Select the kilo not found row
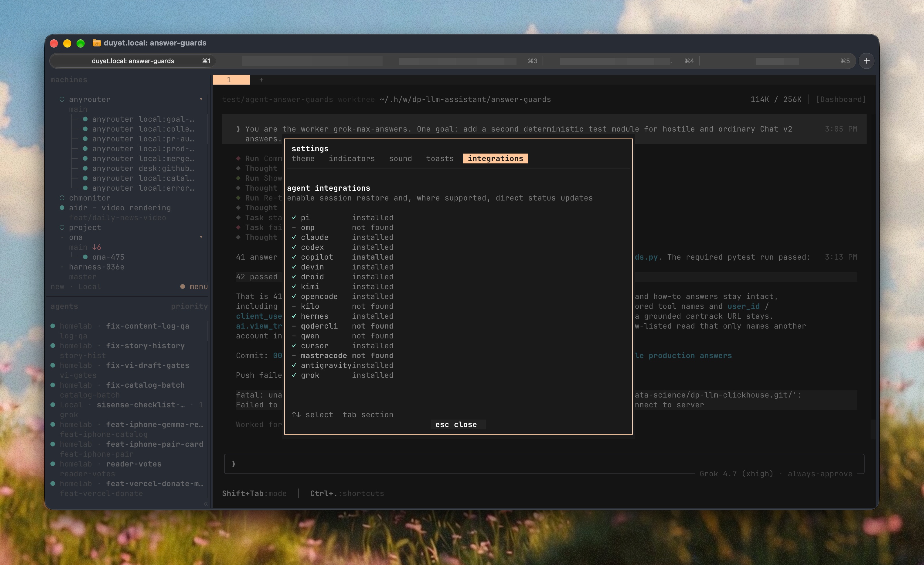Screen dimensions: 924x565 [x=342, y=306]
